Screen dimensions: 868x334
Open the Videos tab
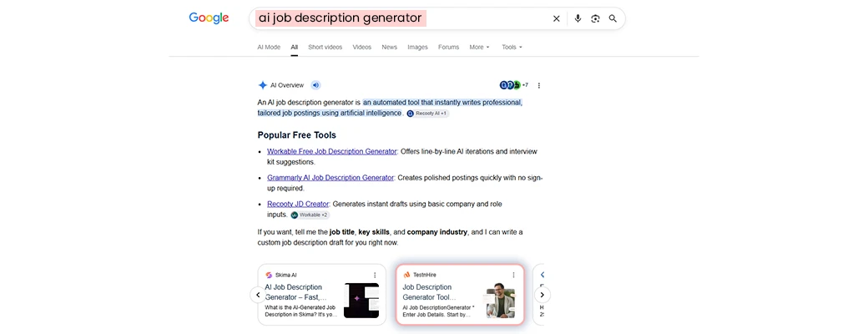[x=362, y=47]
